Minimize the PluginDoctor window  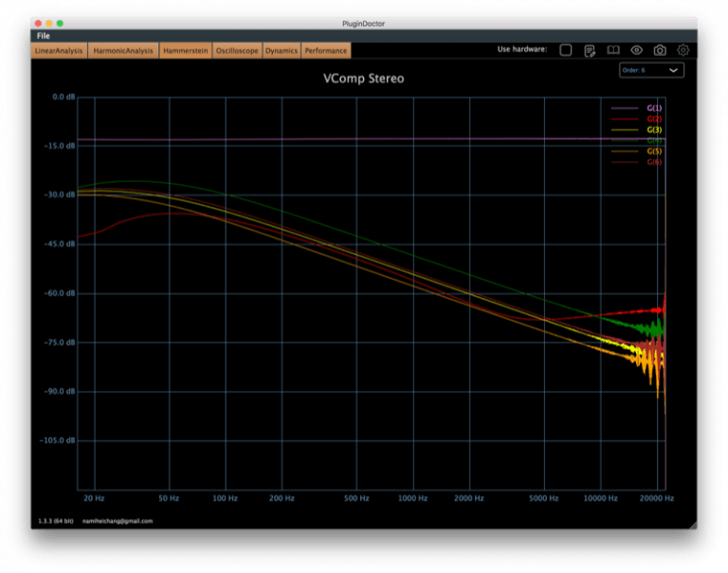pos(49,23)
